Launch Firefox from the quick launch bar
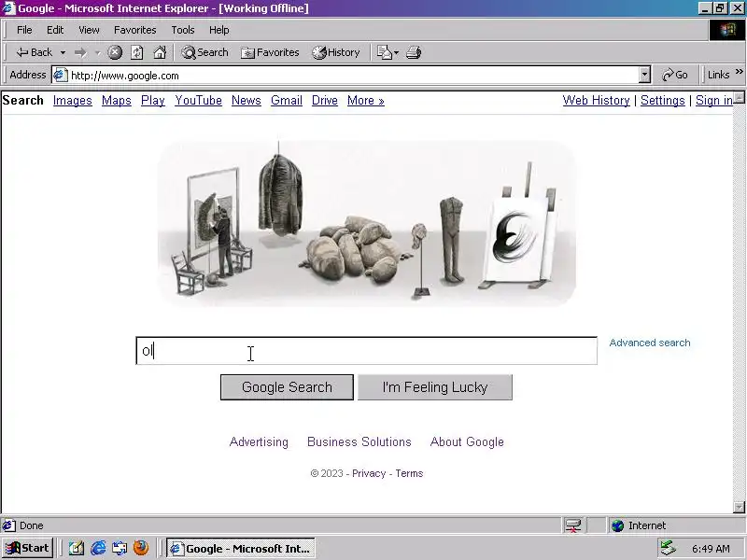 click(141, 548)
